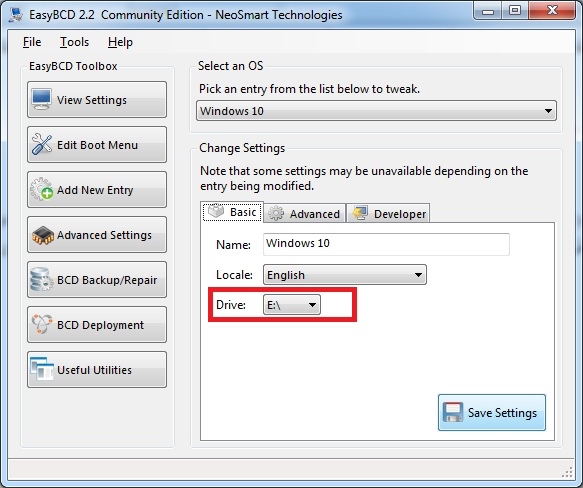Click the BCD Deployment icon
The width and height of the screenshot is (583, 488).
pos(42,324)
